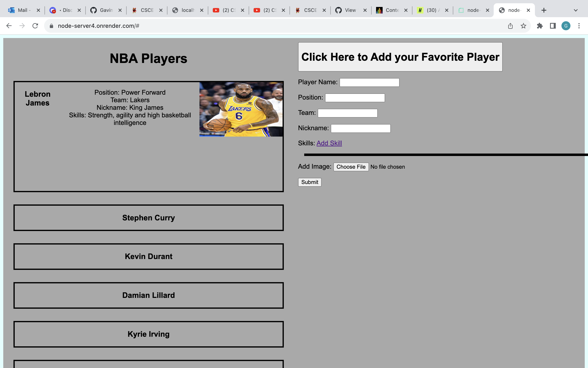Viewport: 588px width, 368px height.
Task: Close the active node tab
Action: 528,10
